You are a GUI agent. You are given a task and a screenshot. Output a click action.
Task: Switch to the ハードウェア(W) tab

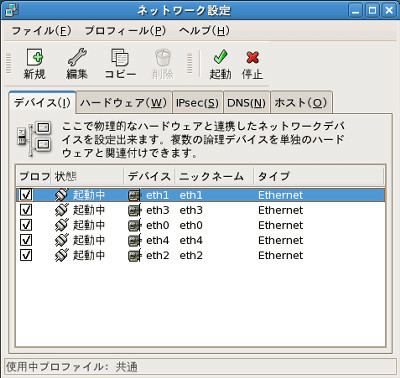(x=124, y=103)
